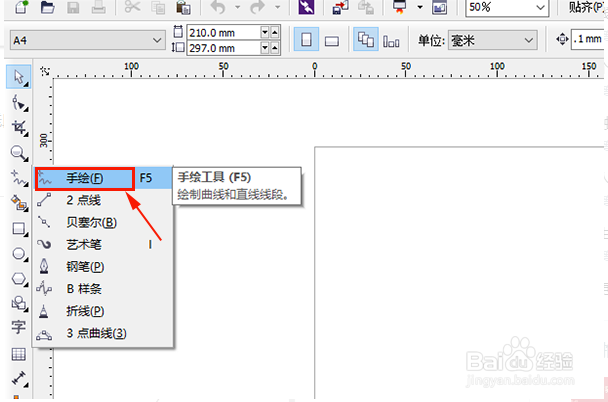
Task: Increase page width with up arrow
Action: pyautogui.click(x=275, y=33)
